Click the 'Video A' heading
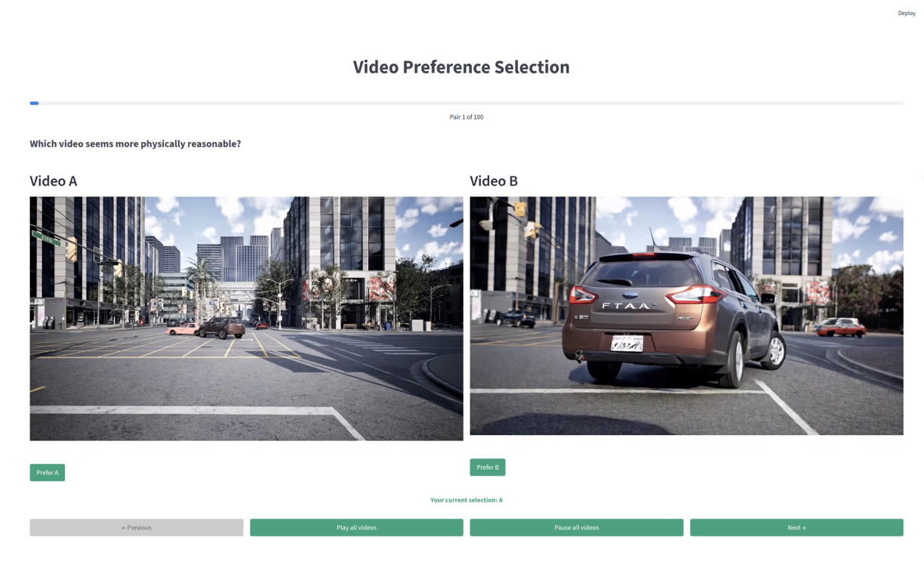924x568 pixels. [54, 181]
